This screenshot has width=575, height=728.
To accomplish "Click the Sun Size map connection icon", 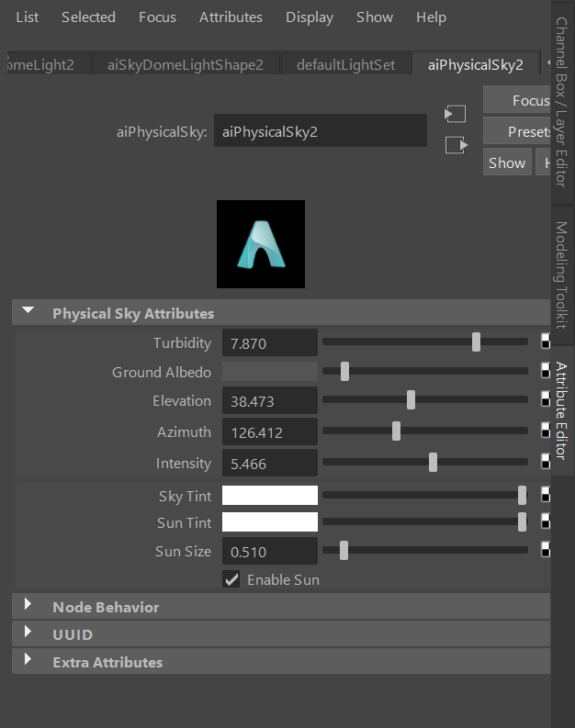I will click(546, 550).
